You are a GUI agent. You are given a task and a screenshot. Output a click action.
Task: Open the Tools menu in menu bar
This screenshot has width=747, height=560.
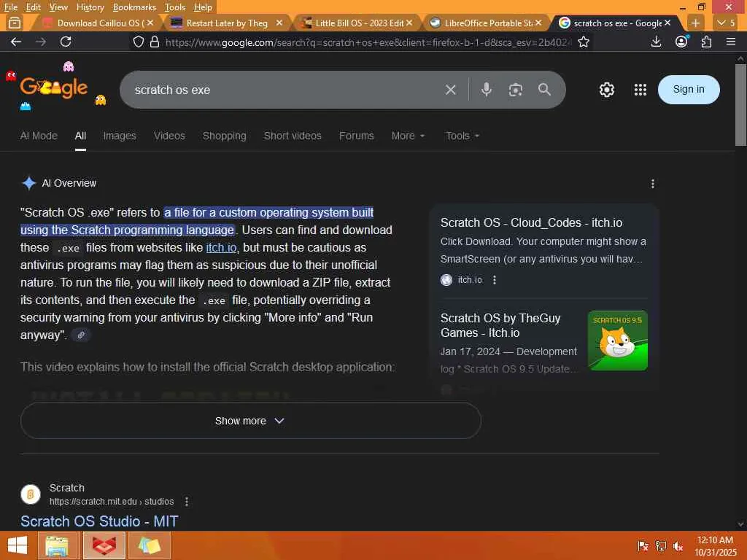click(x=174, y=7)
